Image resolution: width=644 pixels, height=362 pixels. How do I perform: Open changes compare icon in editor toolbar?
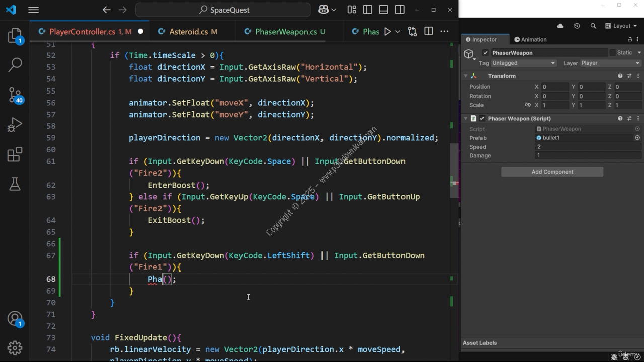point(412,31)
